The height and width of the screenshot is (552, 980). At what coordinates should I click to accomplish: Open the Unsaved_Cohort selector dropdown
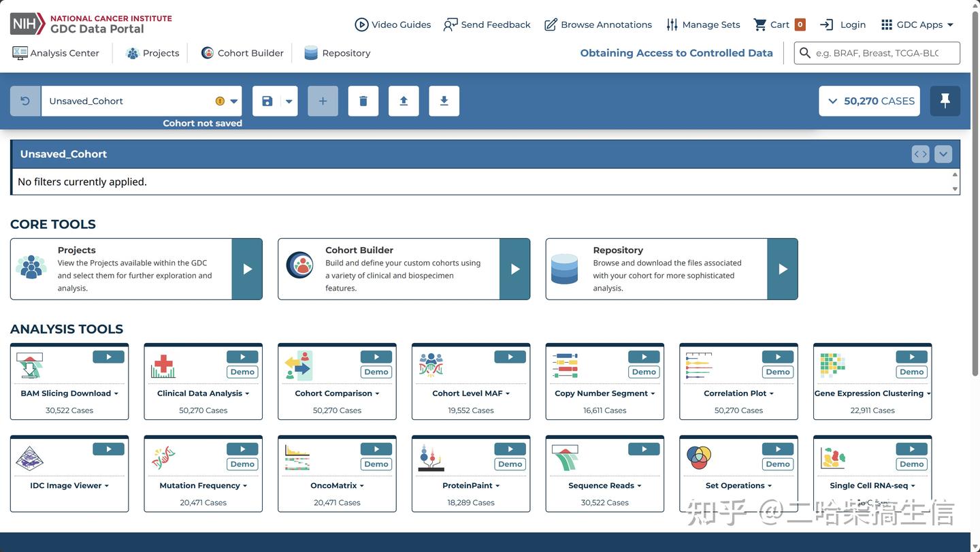(142, 101)
